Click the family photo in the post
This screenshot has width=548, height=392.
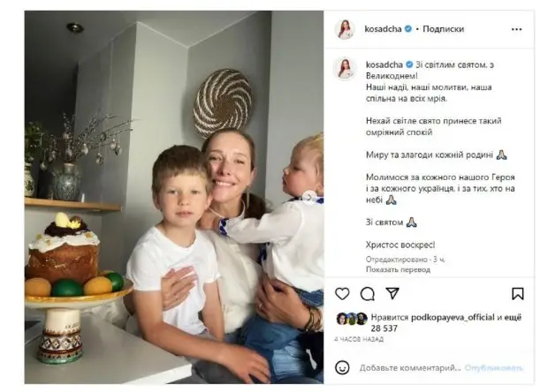click(x=174, y=197)
